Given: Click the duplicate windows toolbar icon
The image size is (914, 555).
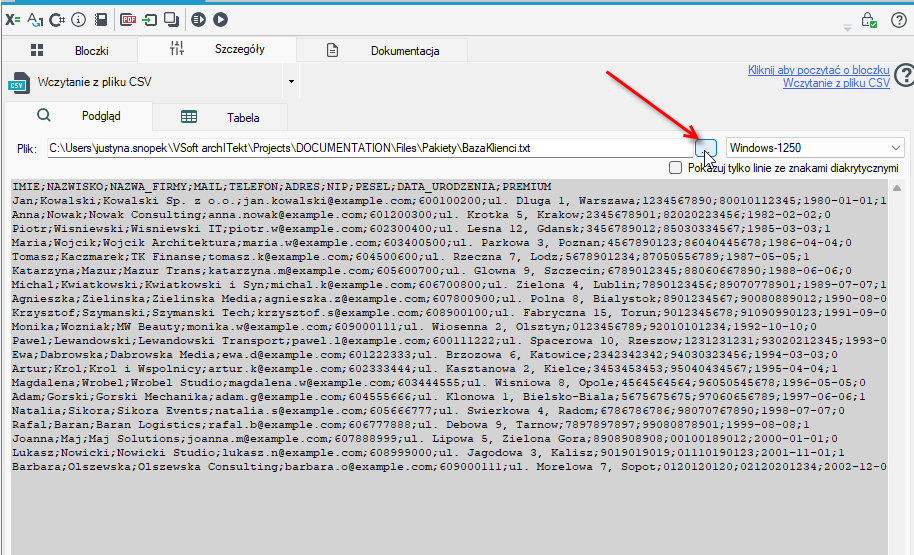Looking at the screenshot, I should pos(171,20).
